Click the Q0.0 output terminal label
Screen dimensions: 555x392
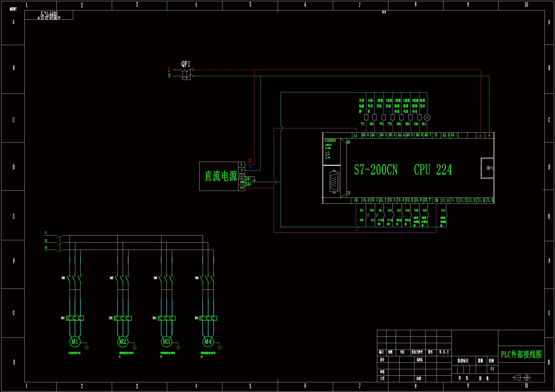coord(365,135)
